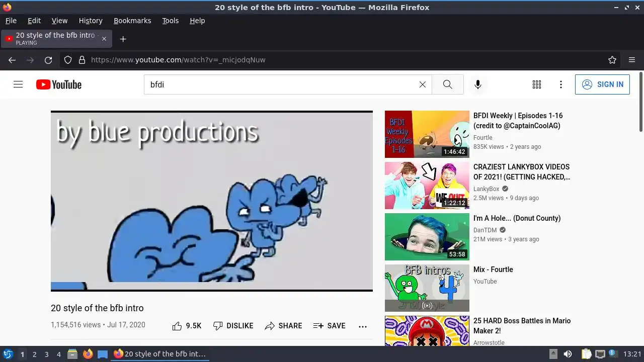Open the volume speaker tray icon
This screenshot has width=644, height=362.
(x=568, y=354)
